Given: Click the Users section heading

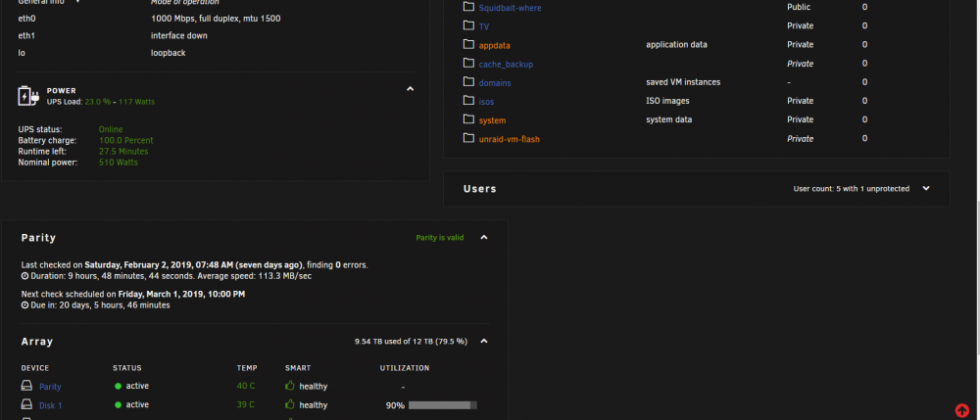Looking at the screenshot, I should pyautogui.click(x=480, y=189).
